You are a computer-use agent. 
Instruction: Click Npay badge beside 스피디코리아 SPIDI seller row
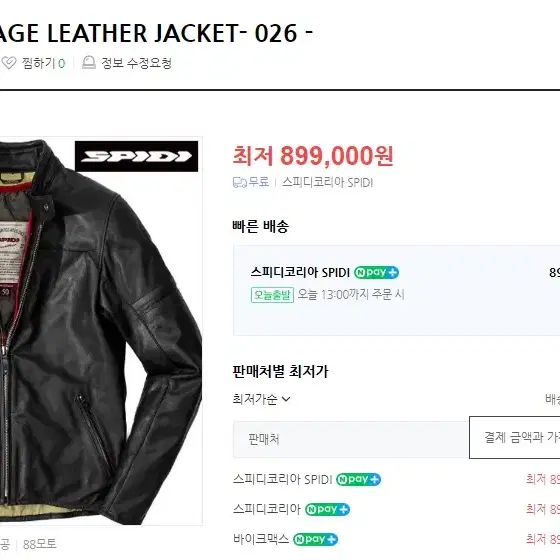359,479
